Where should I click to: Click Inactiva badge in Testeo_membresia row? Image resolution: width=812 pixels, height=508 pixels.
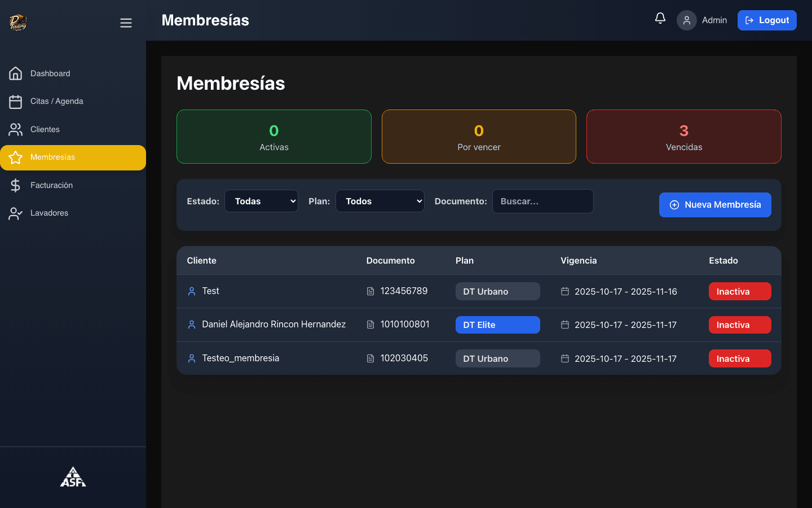(740, 358)
